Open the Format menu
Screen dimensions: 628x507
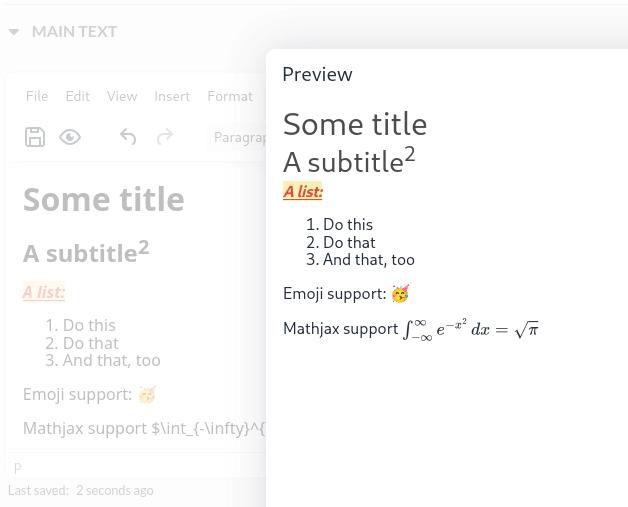[230, 96]
